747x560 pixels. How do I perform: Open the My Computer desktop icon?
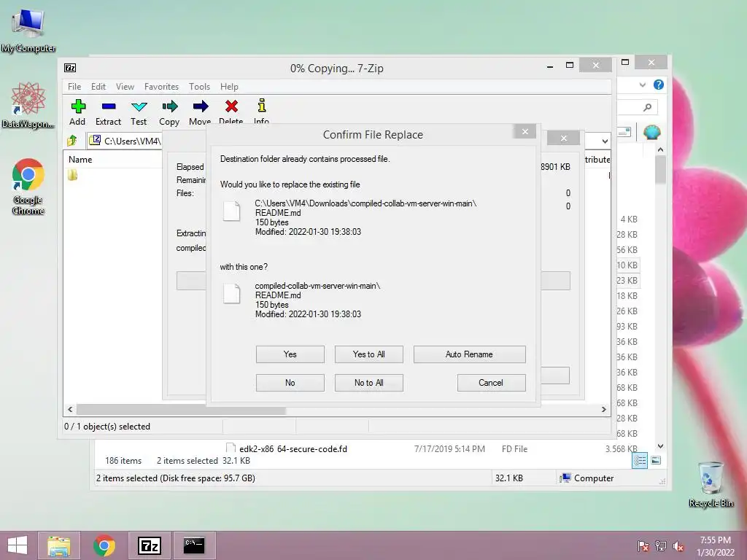click(28, 30)
